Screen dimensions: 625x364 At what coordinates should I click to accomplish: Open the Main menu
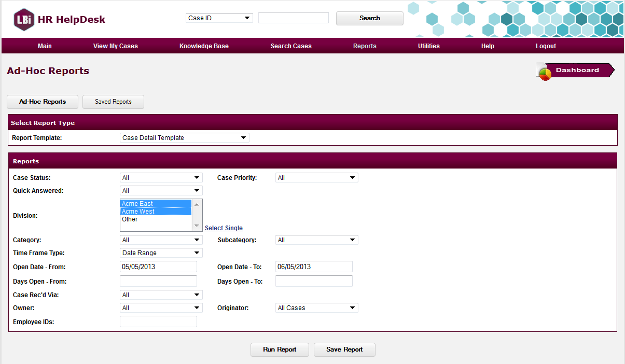tap(45, 46)
